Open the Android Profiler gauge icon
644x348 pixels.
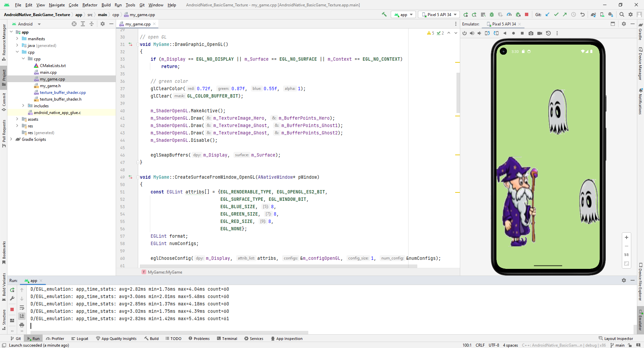pyautogui.click(x=509, y=14)
